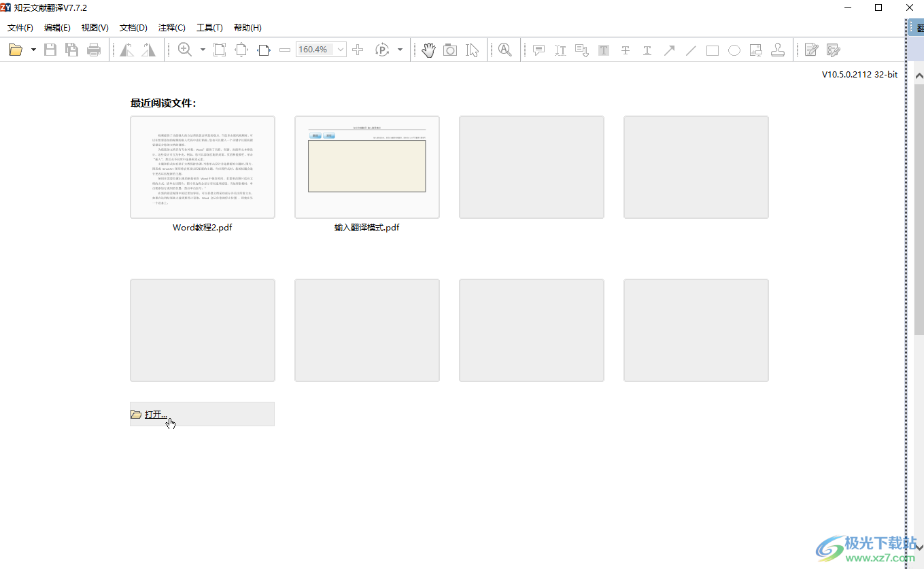The image size is (924, 569).
Task: Expand the rotate view dropdown arrow
Action: [x=400, y=50]
